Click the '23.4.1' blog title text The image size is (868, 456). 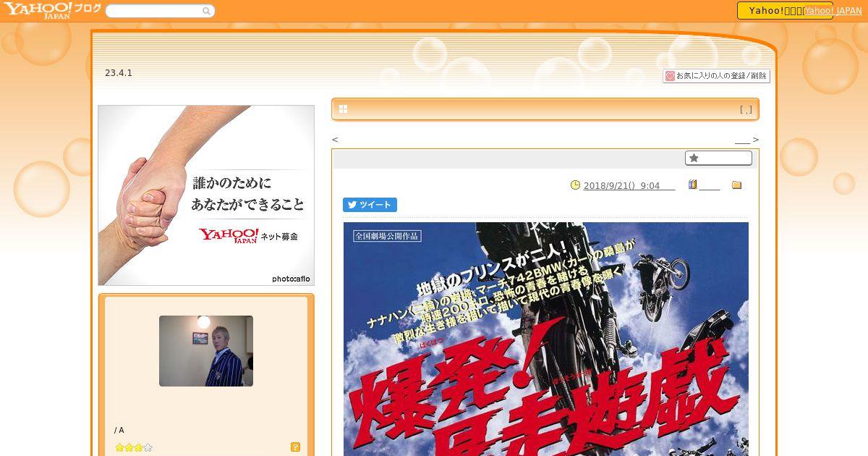119,73
